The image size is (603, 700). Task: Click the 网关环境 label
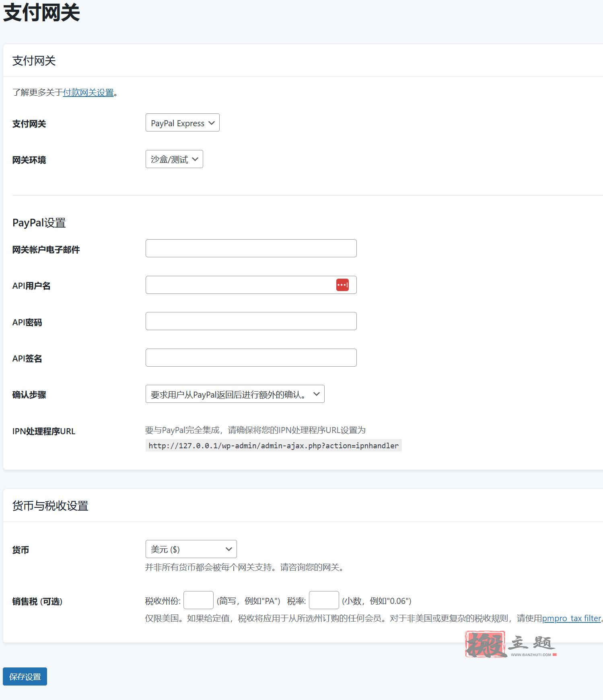pyautogui.click(x=29, y=160)
